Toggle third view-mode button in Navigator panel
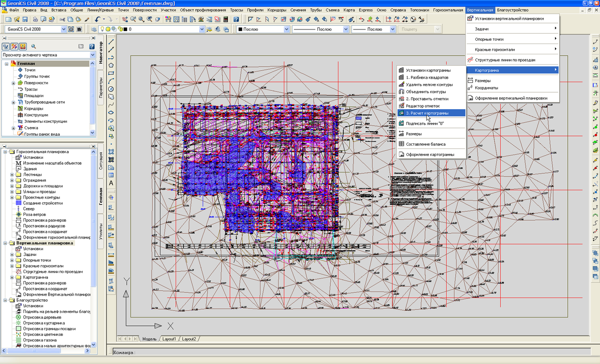This screenshot has width=600, height=364. pos(23,46)
